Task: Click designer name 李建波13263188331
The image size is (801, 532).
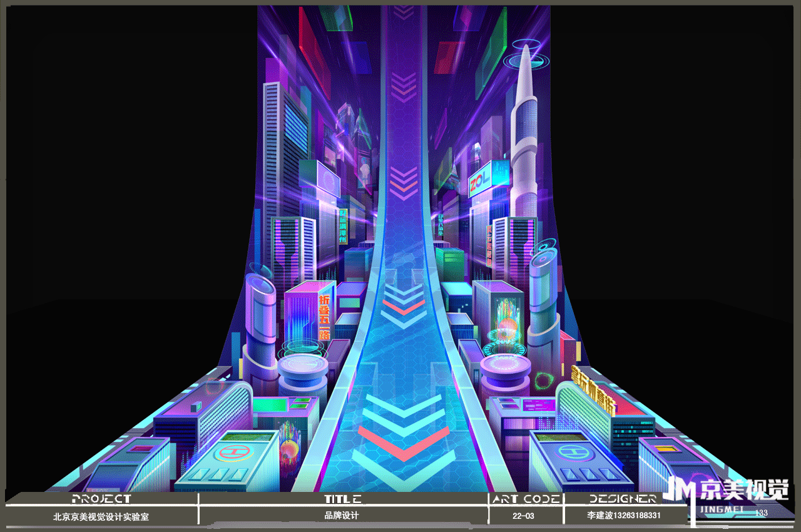Action: (624, 516)
